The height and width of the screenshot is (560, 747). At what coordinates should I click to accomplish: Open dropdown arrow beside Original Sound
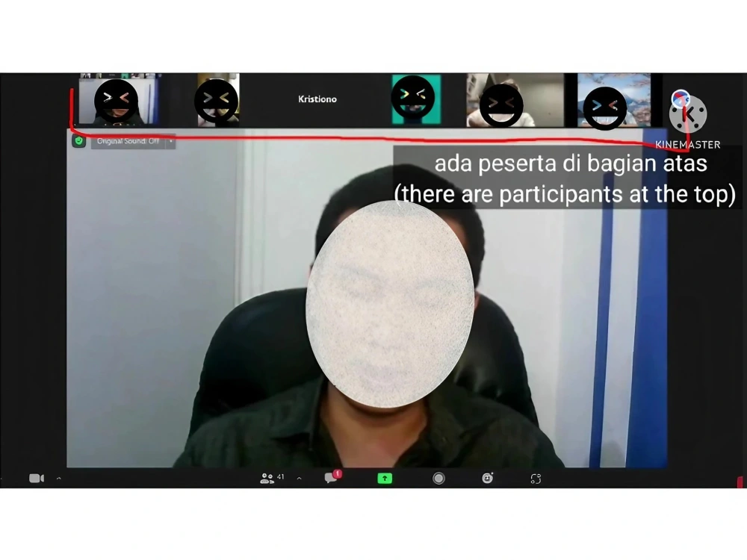[171, 141]
